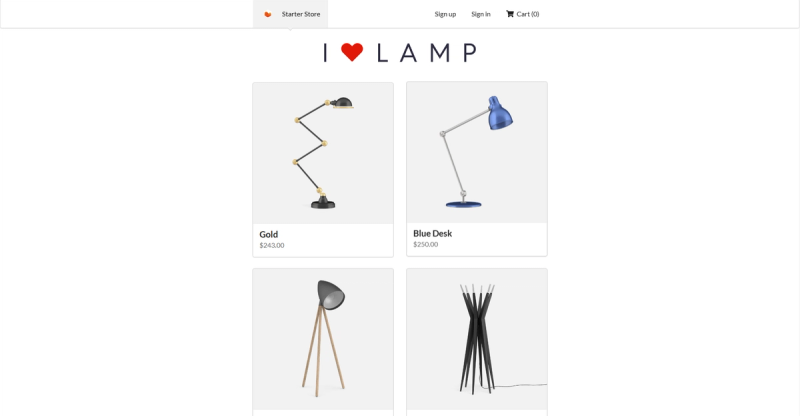This screenshot has width=800, height=416.
Task: Open the Sign up page
Action: coord(445,14)
